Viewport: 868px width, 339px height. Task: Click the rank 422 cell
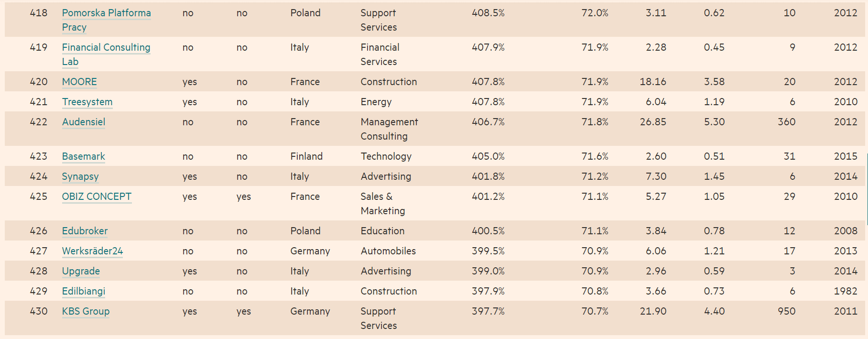tap(39, 122)
